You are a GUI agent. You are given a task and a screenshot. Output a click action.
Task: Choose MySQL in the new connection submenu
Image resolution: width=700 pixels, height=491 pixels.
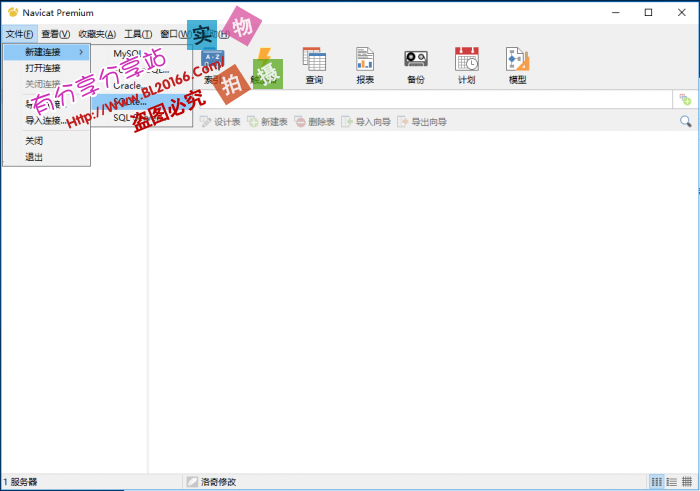[142, 54]
